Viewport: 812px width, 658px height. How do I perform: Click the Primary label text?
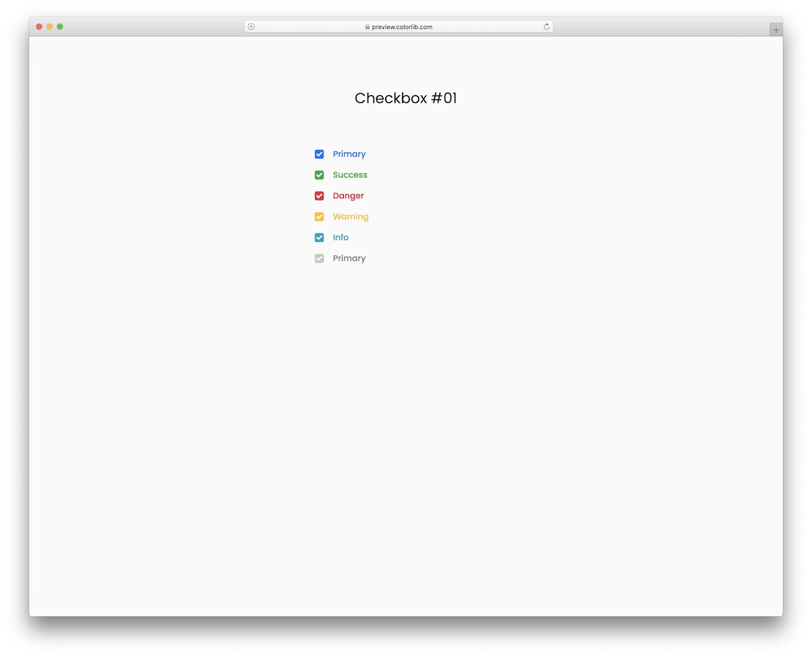point(348,154)
